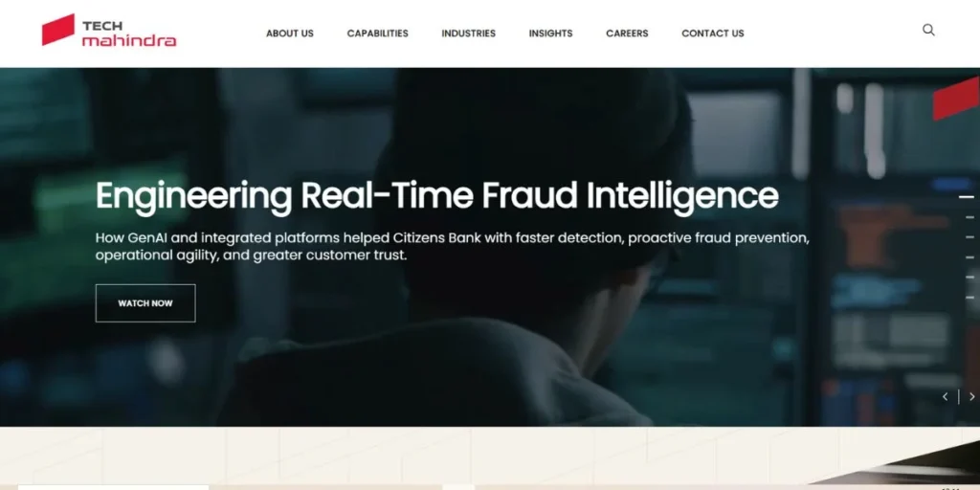This screenshot has height=490, width=980.
Task: Click the Watch Now button
Action: coord(145,303)
